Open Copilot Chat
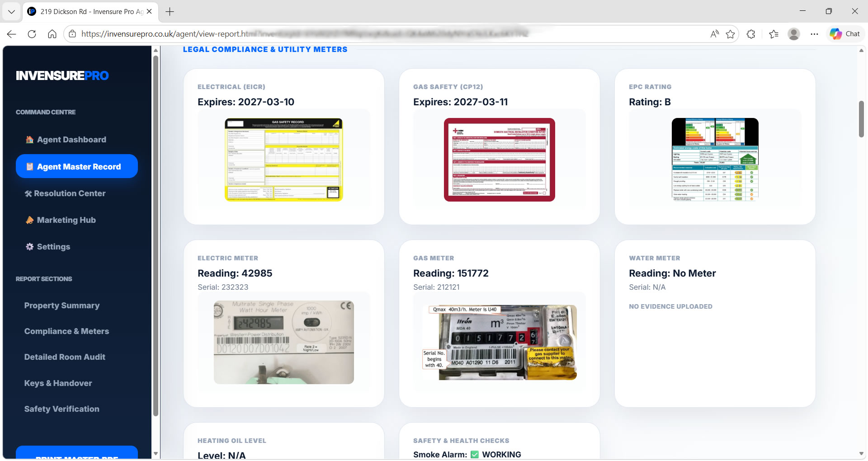Screen dimensions: 868x461 click(x=845, y=34)
